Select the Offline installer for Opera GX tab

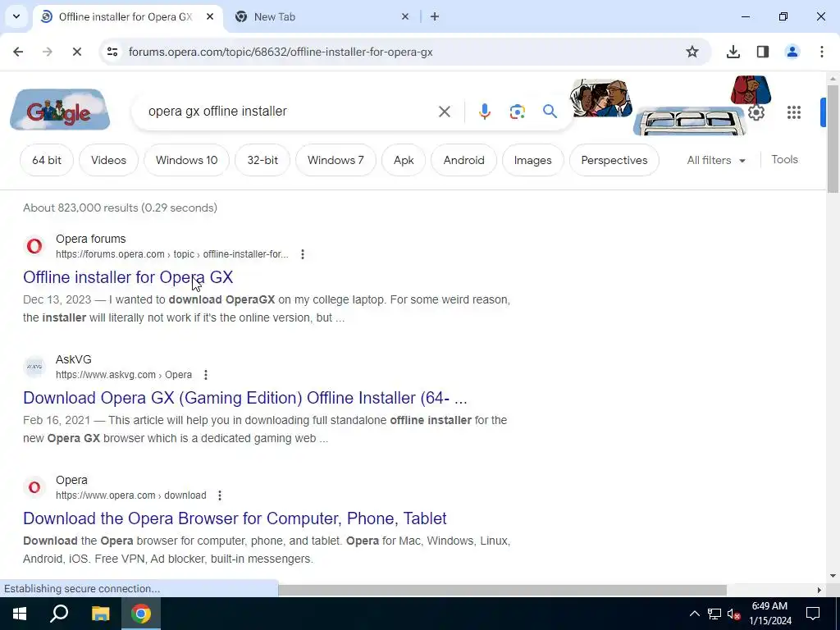pyautogui.click(x=127, y=17)
